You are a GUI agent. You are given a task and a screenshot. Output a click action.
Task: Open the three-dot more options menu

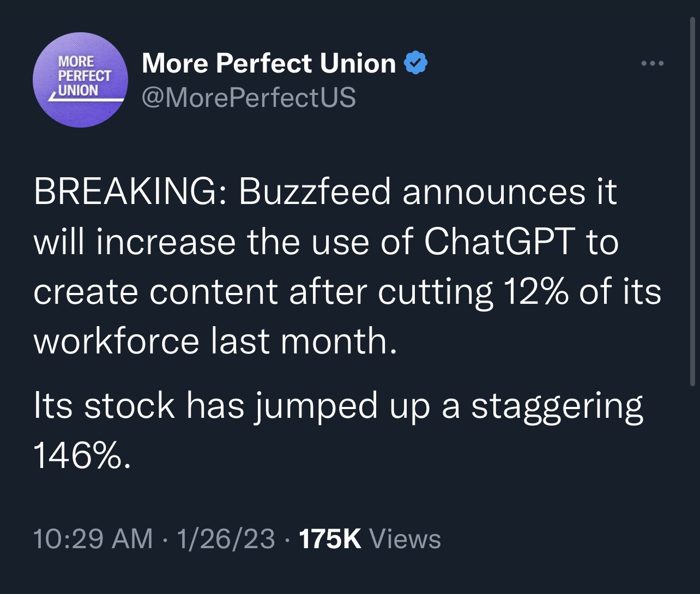pos(652,64)
